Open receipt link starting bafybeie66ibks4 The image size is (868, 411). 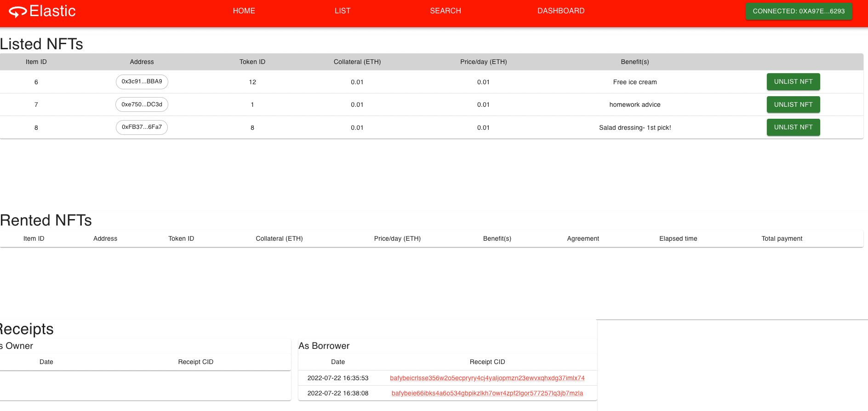pyautogui.click(x=487, y=393)
